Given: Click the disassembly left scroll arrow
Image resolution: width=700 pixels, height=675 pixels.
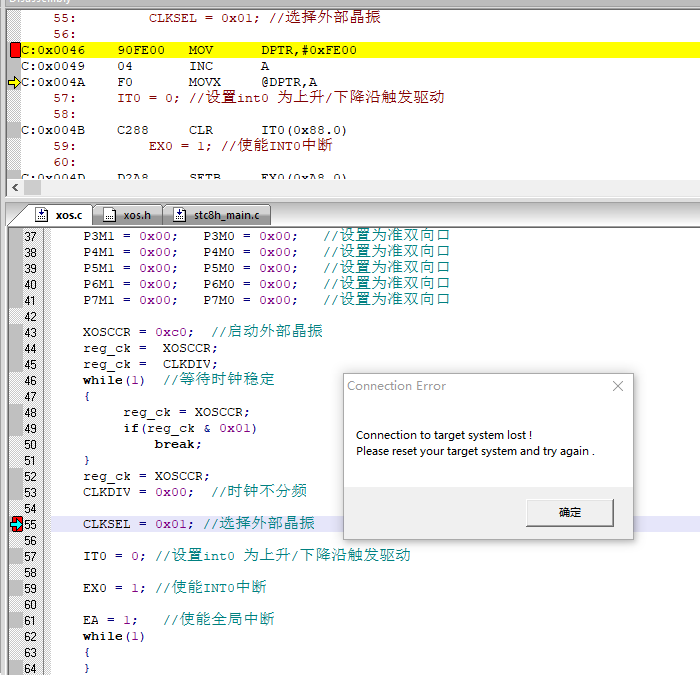Looking at the screenshot, I should (x=15, y=188).
